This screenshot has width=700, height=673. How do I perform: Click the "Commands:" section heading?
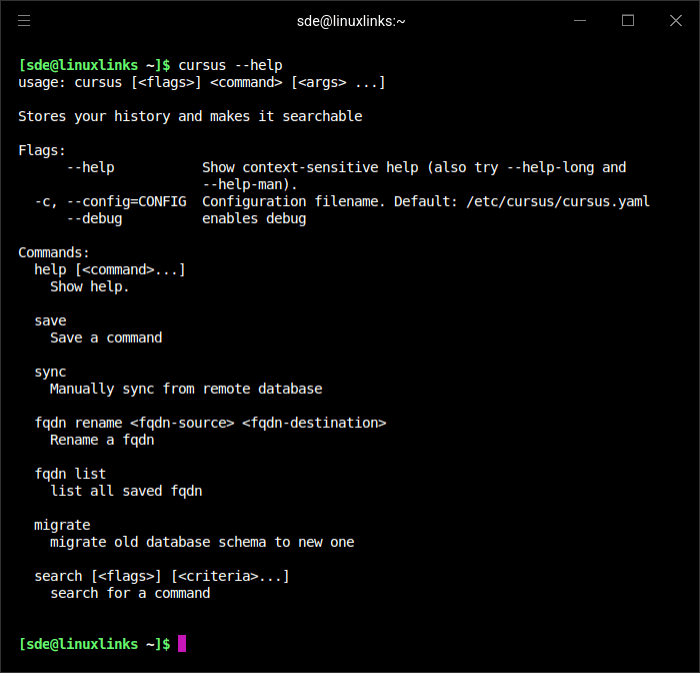[x=54, y=252]
